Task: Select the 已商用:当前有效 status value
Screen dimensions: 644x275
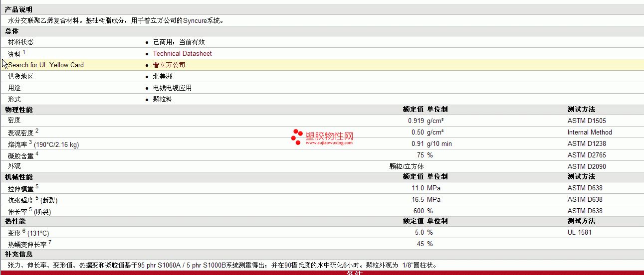Action: click(x=179, y=42)
